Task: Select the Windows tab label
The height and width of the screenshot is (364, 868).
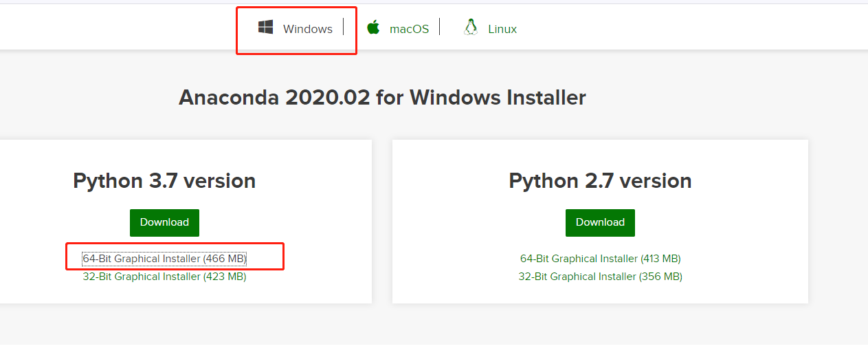Action: (308, 29)
